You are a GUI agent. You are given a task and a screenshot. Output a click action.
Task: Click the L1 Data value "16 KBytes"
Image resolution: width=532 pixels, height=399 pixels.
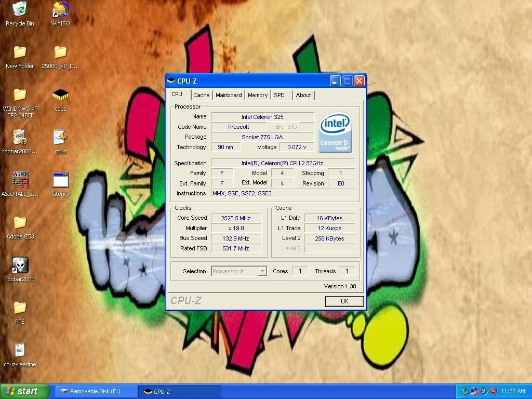click(x=329, y=218)
